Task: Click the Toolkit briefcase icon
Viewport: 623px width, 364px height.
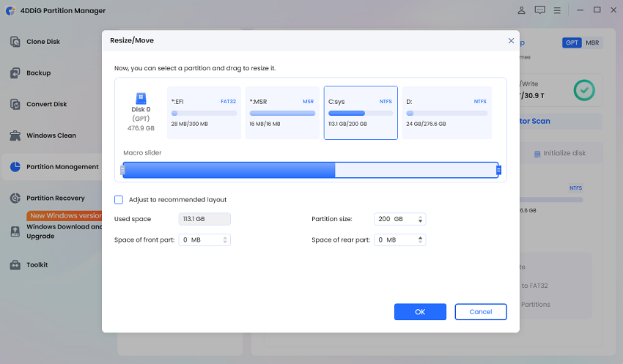Action: pos(15,265)
